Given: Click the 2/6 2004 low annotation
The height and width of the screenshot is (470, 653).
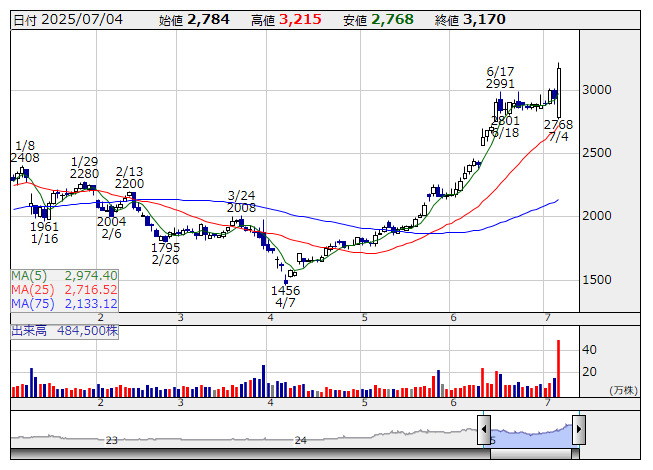Looking at the screenshot, I should point(112,228).
